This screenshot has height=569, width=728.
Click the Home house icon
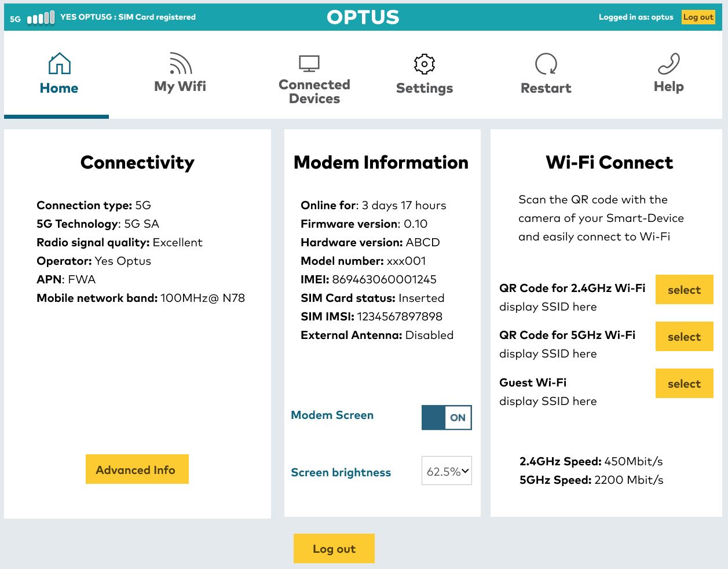pos(60,64)
